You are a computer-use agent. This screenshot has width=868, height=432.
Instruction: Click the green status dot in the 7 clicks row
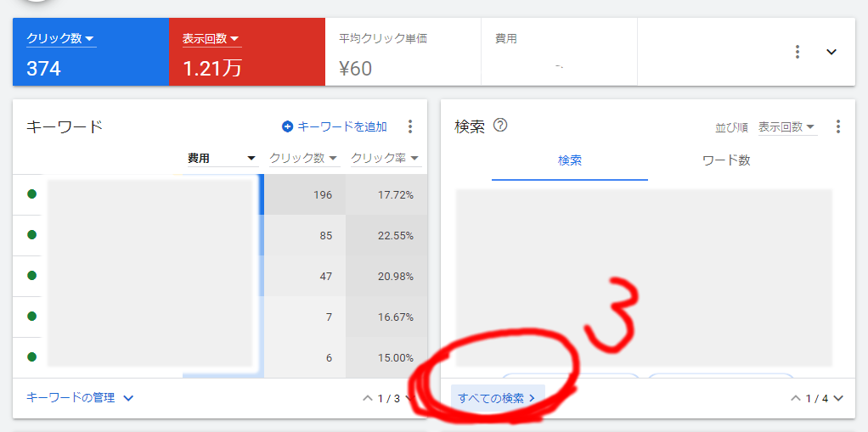pos(32,317)
